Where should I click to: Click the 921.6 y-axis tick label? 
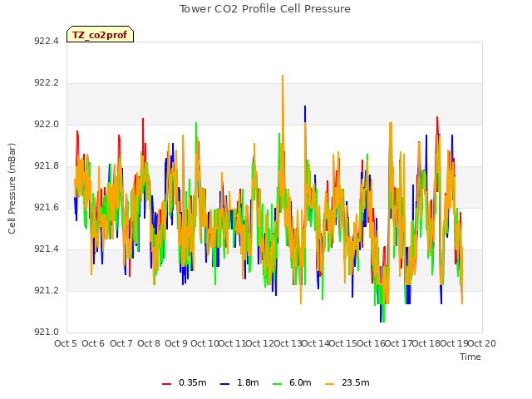(x=47, y=207)
